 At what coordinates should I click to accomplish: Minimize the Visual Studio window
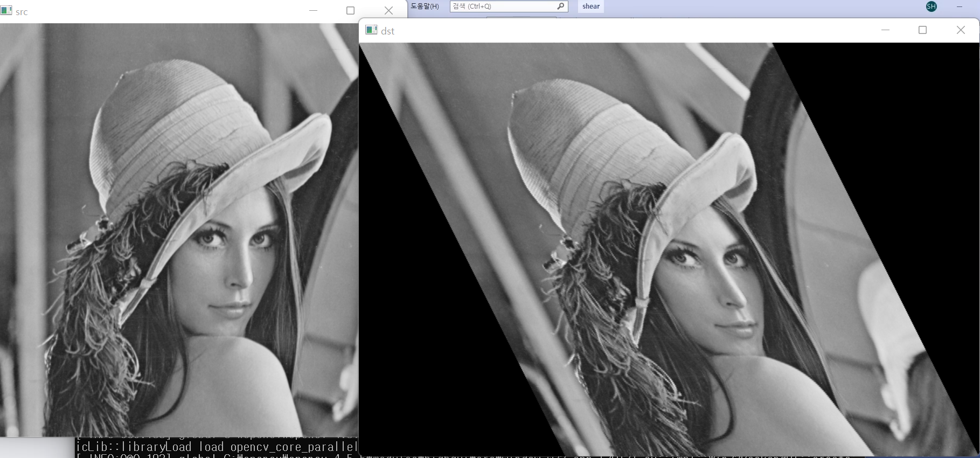pos(960,6)
